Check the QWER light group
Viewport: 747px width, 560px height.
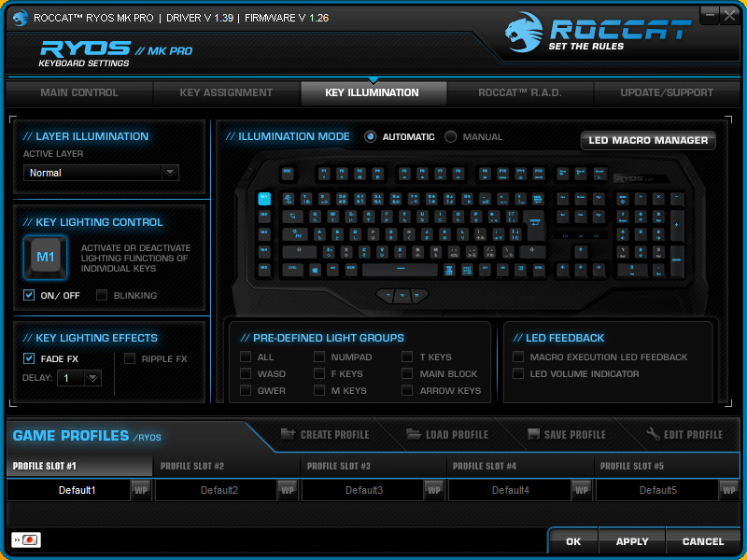246,390
